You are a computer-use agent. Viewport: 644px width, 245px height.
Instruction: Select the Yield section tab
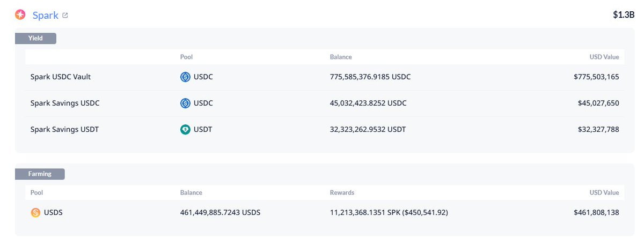[x=35, y=38]
